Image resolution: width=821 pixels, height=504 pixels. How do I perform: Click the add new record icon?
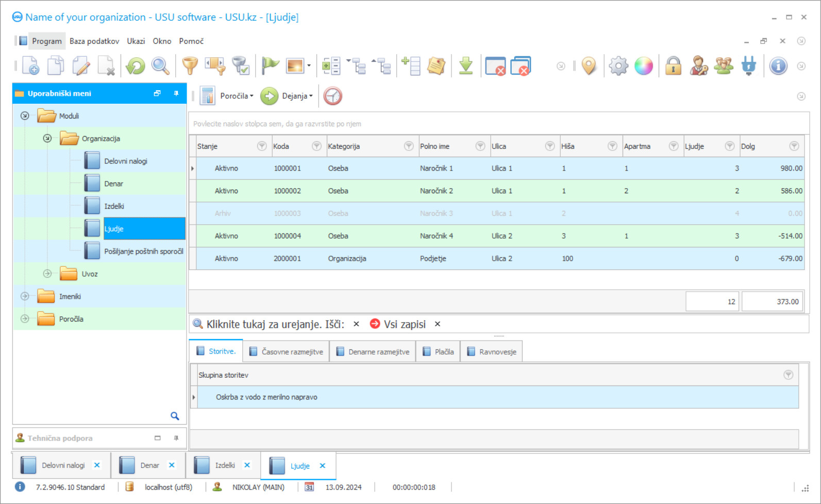[x=30, y=66]
